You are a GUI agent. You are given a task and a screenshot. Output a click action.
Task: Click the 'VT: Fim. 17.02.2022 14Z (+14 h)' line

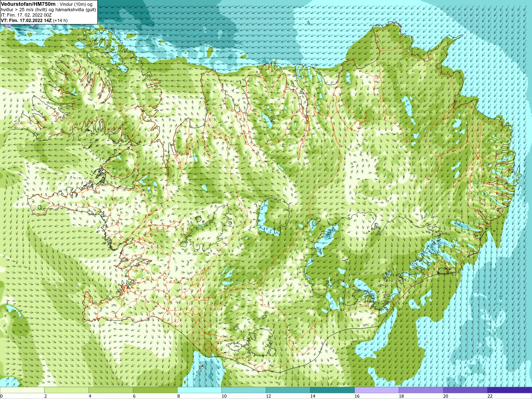coord(34,20)
